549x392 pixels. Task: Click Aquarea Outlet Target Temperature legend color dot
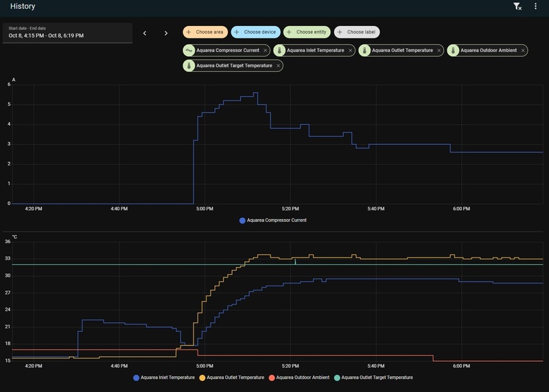[x=337, y=378]
